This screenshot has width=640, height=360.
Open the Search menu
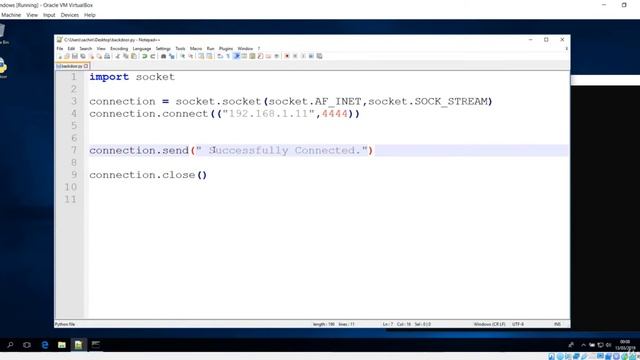point(86,49)
